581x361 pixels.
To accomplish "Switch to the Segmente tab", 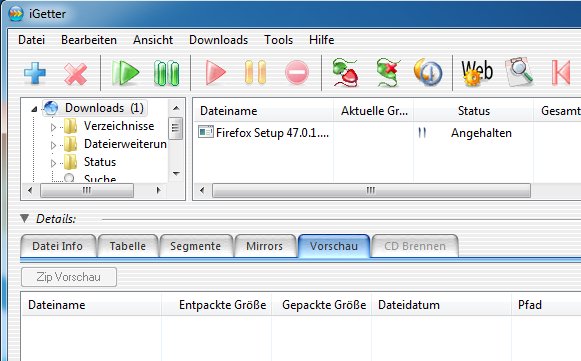I will tap(196, 246).
